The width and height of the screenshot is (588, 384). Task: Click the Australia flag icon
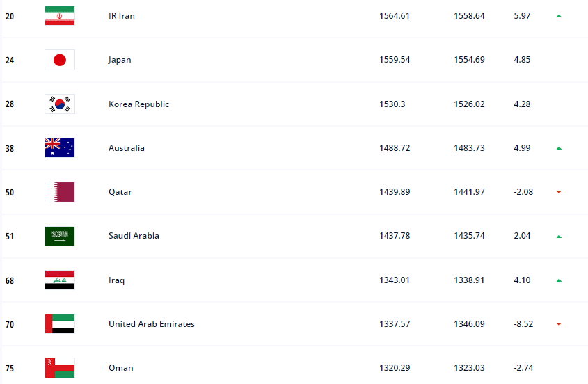pos(59,148)
